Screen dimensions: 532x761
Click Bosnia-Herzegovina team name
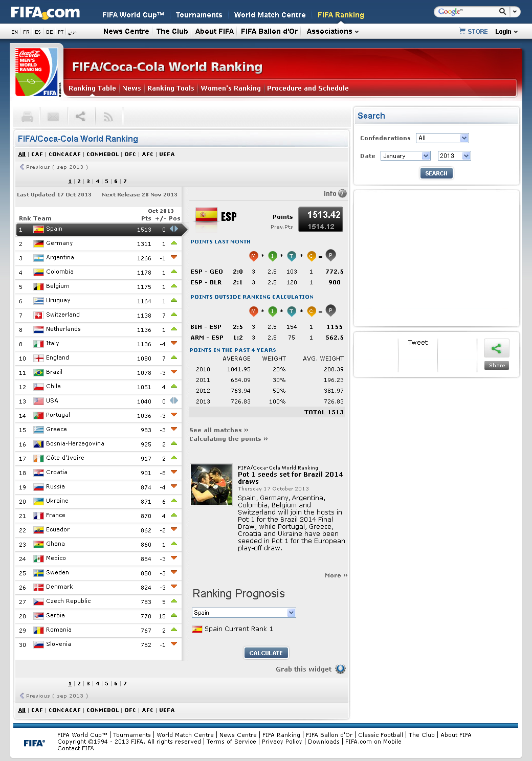[x=75, y=443]
